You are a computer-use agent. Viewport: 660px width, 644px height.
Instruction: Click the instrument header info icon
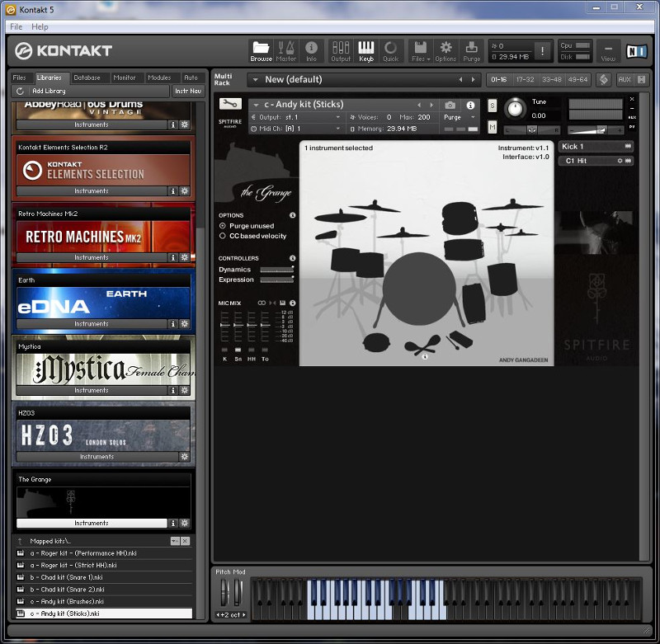[470, 105]
